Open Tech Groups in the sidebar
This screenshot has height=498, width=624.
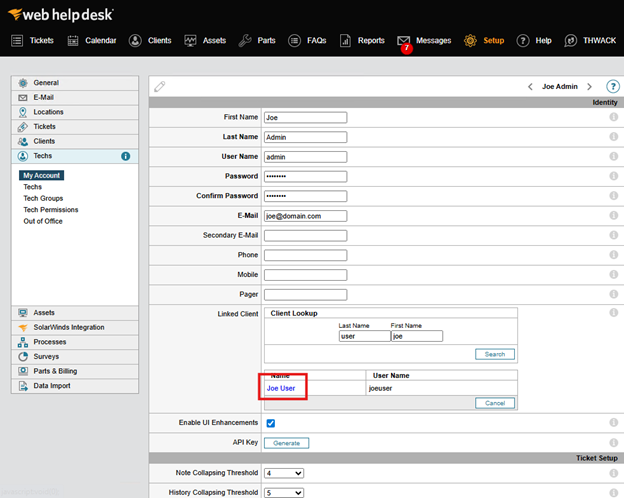pyautogui.click(x=43, y=198)
